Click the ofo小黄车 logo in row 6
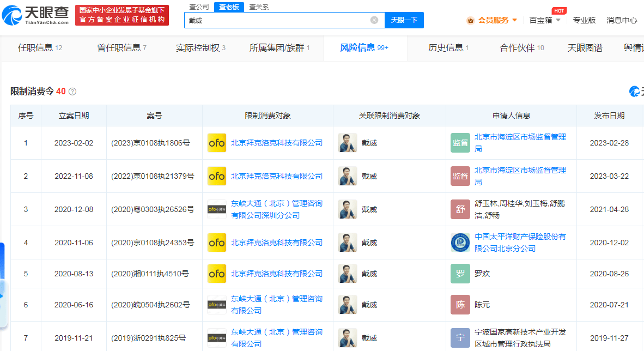Image resolution: width=644 pixels, height=351 pixels. [x=216, y=305]
